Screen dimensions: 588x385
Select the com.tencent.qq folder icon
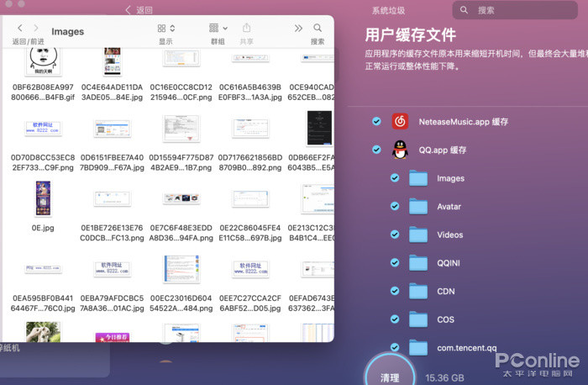[418, 347]
